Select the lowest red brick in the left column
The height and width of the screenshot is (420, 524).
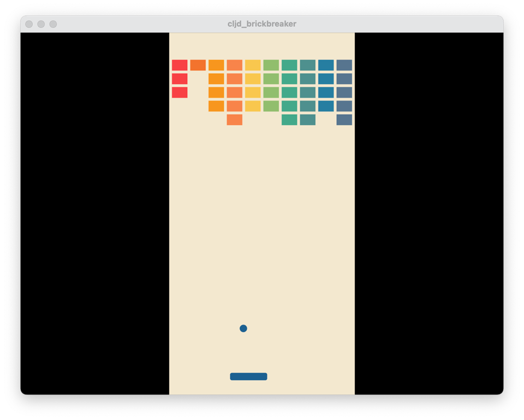click(180, 92)
